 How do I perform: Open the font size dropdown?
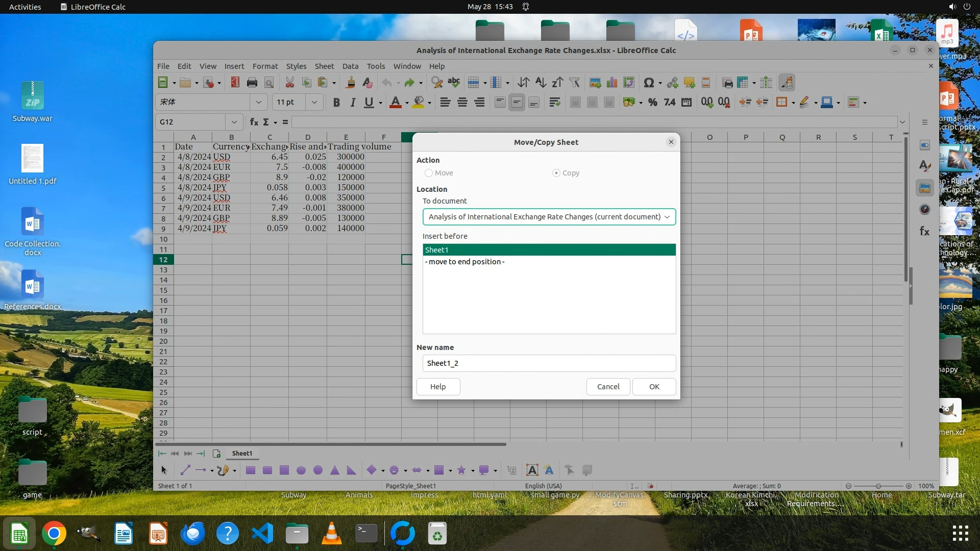coord(314,102)
